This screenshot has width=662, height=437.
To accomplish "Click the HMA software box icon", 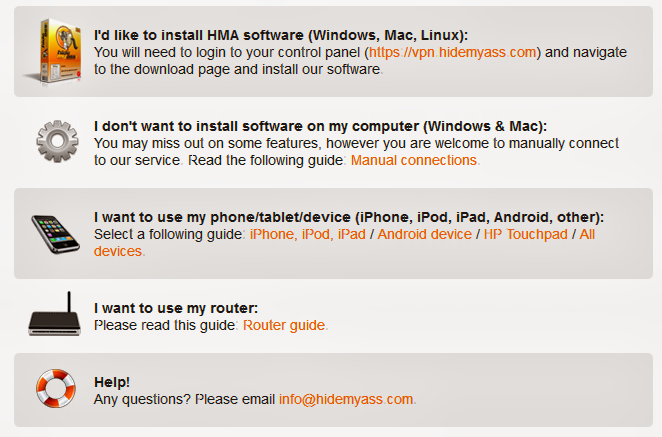I will 55,51.
